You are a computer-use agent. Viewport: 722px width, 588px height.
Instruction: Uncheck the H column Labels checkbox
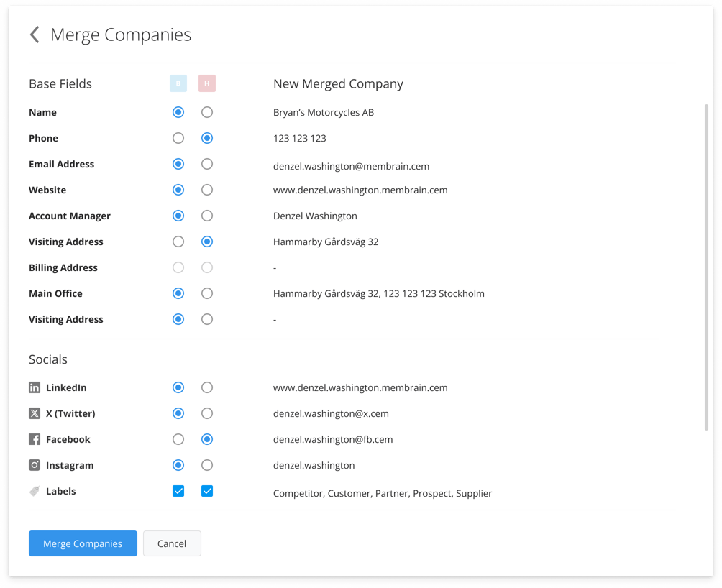(x=207, y=491)
